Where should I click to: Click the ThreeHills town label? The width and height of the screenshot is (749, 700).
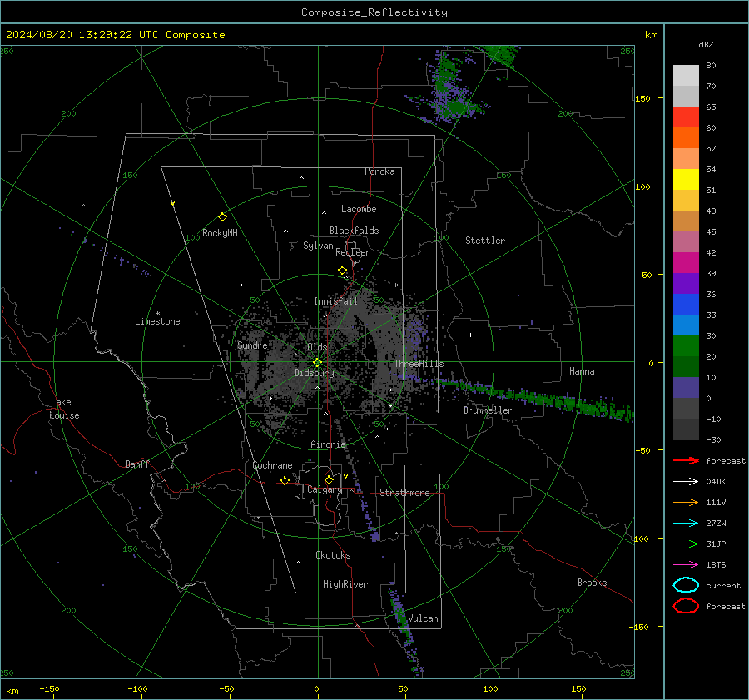click(x=419, y=364)
